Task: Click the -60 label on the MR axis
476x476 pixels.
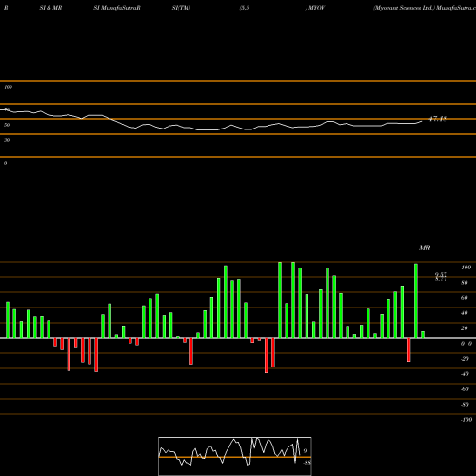Action: tap(465, 389)
